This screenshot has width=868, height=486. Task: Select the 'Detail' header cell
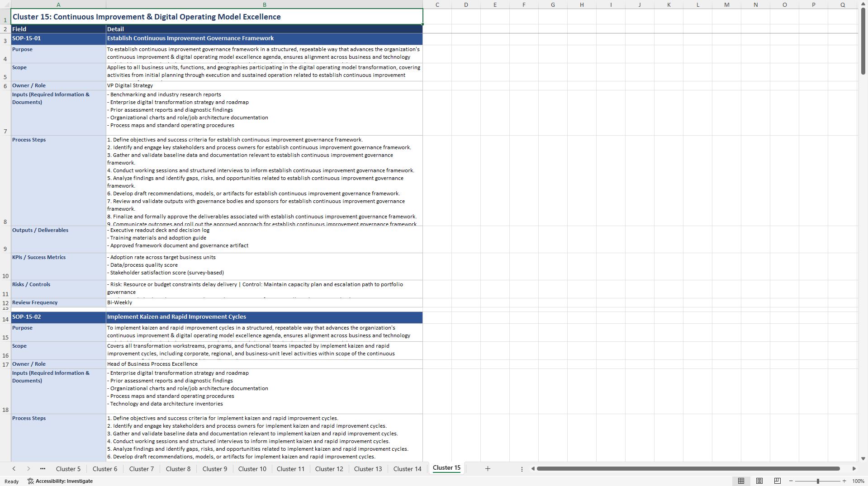[x=265, y=29]
